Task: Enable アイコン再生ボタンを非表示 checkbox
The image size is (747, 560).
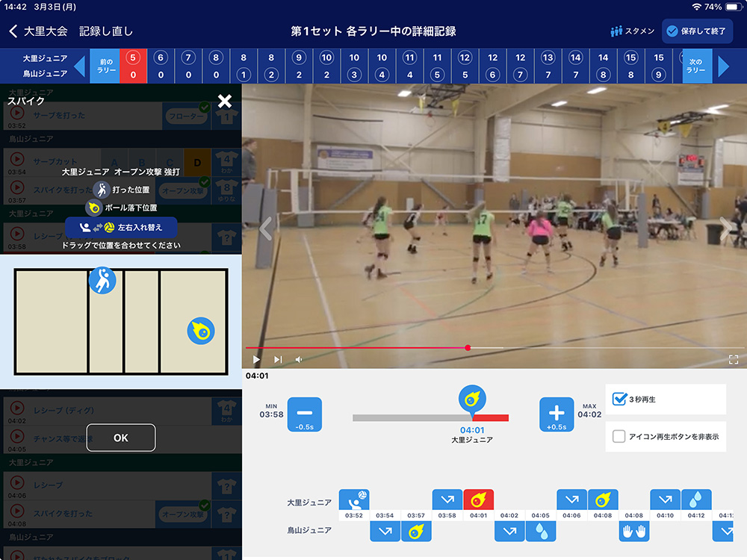Action: (x=619, y=437)
